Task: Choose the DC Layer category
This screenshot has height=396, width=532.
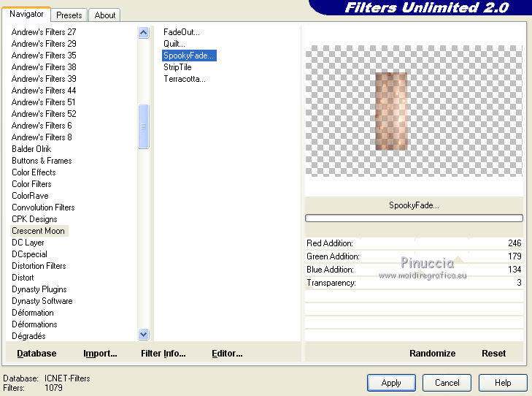Action: [28, 243]
